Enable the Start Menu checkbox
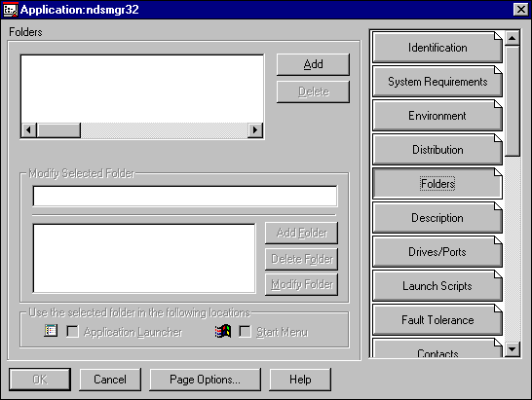 (245, 332)
